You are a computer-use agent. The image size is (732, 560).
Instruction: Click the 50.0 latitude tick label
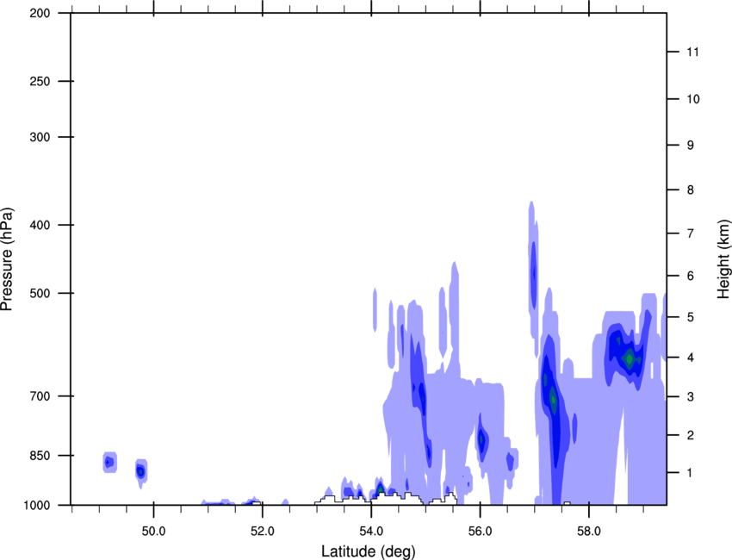pos(153,531)
